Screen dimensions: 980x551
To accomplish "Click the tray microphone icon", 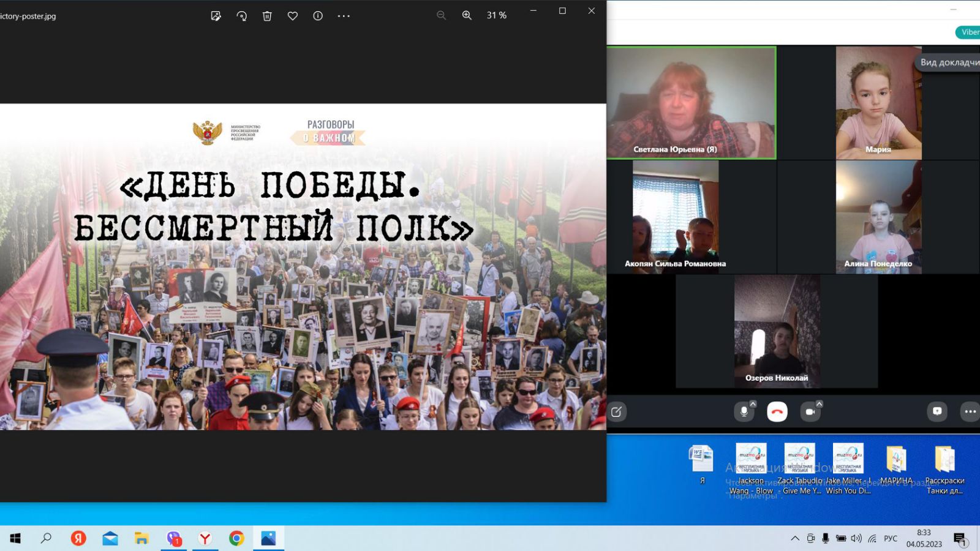I will pyautogui.click(x=826, y=538).
